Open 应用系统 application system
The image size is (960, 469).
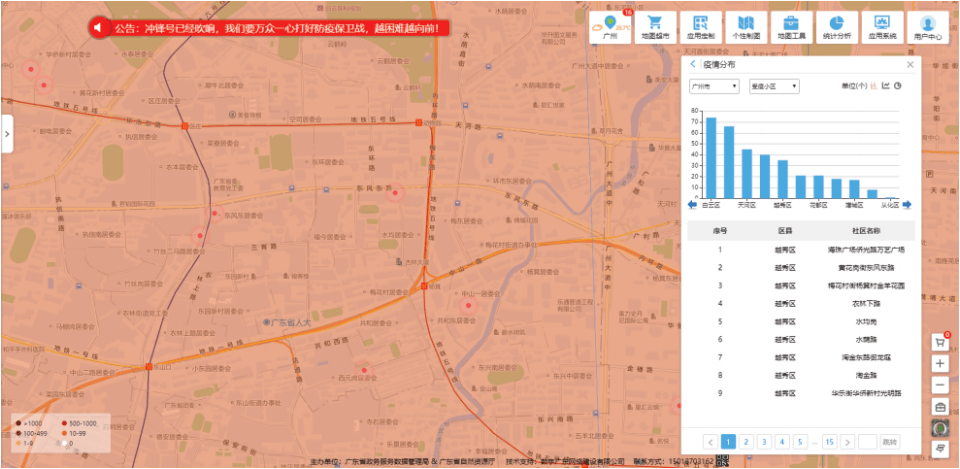pyautogui.click(x=881, y=27)
